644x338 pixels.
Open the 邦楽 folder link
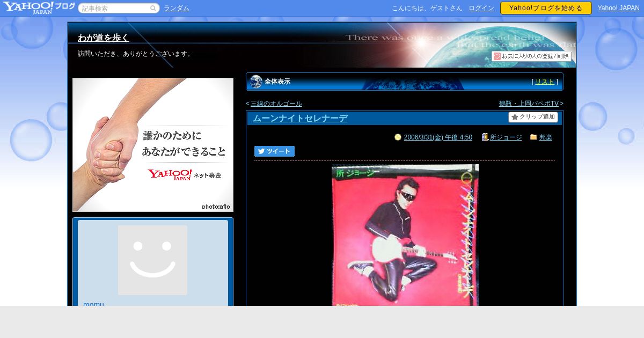[546, 137]
